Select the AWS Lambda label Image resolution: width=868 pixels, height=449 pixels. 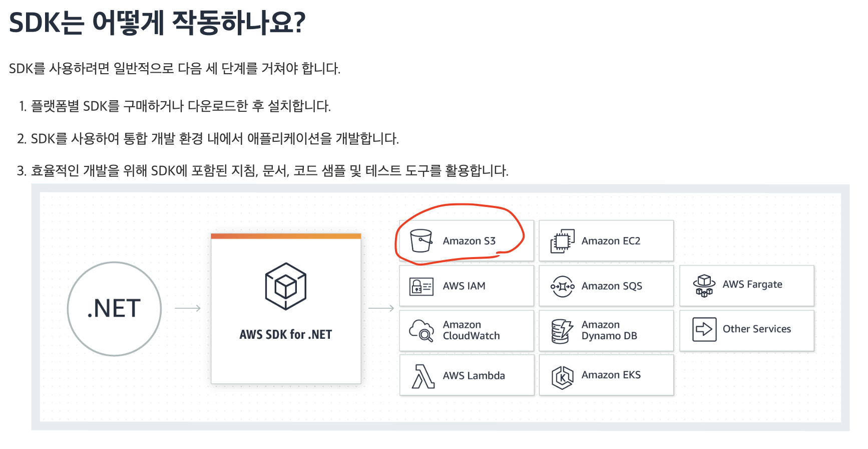pos(474,376)
